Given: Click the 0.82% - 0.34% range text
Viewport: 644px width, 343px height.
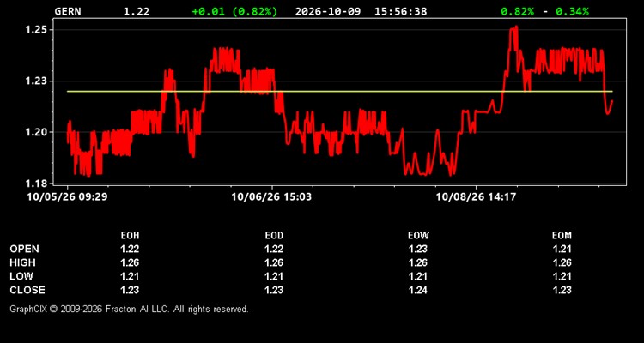Looking at the screenshot, I should pos(544,11).
